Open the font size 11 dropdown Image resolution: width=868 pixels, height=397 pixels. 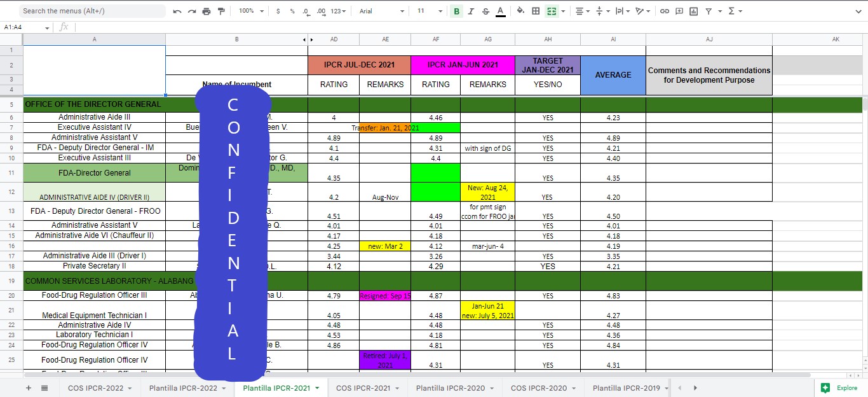(x=430, y=11)
